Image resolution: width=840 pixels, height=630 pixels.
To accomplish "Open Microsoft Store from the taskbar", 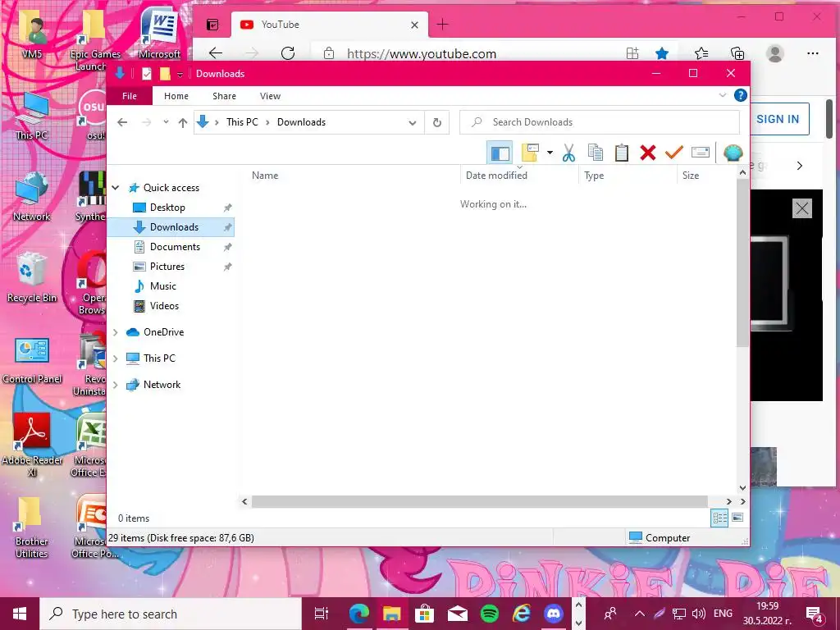I will [x=424, y=614].
